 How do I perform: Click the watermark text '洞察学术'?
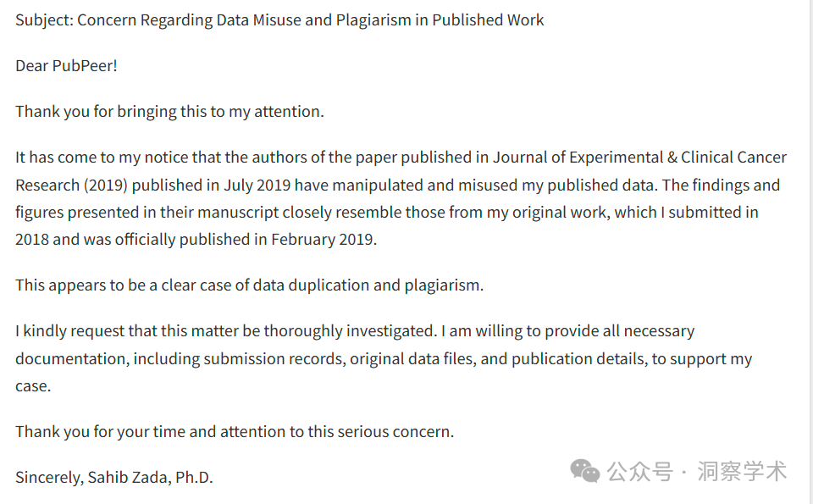click(742, 471)
